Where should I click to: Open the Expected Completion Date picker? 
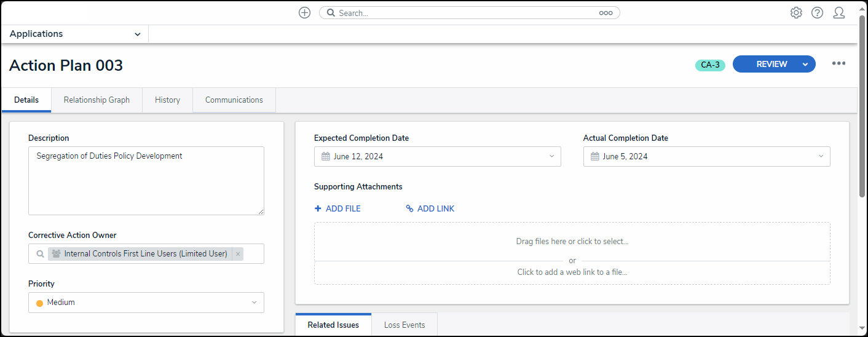[x=437, y=157]
